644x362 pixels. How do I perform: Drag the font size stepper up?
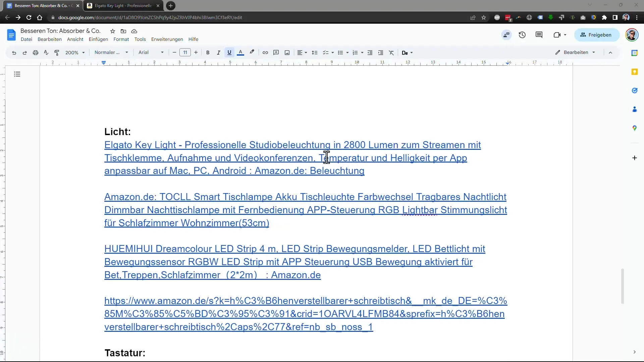(x=196, y=53)
